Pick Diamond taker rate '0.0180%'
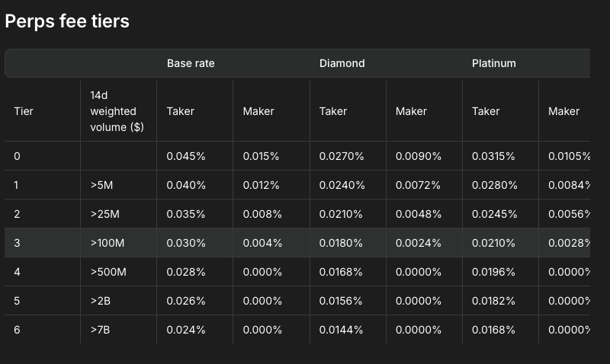Screen dimensions: 610x364 tap(341, 243)
